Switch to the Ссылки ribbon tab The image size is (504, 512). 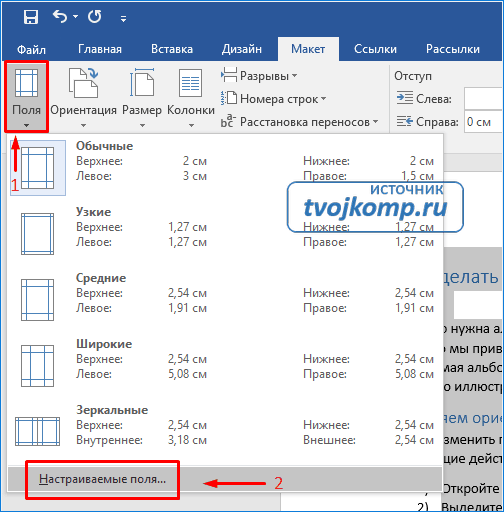click(375, 49)
